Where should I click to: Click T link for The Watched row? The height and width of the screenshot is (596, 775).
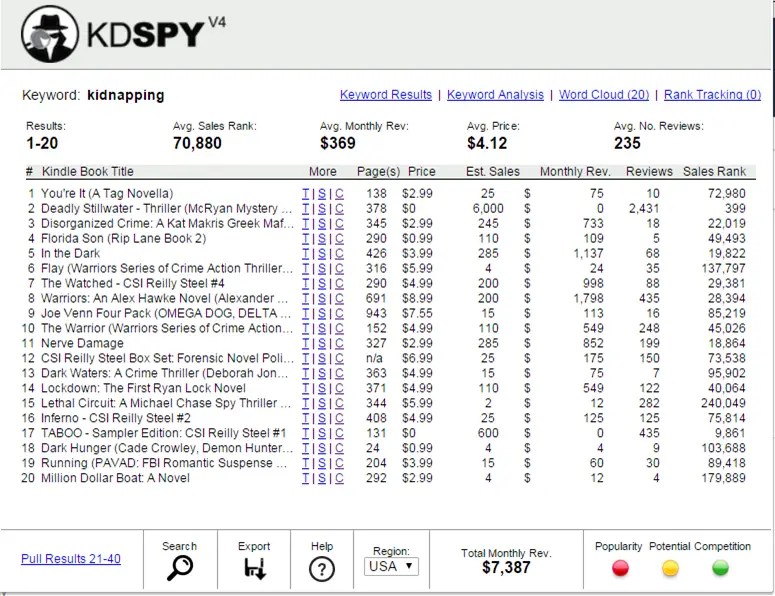click(x=305, y=284)
